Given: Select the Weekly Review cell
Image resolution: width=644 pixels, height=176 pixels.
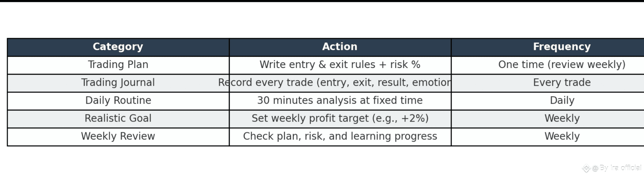Looking at the screenshot, I should pos(118,137).
